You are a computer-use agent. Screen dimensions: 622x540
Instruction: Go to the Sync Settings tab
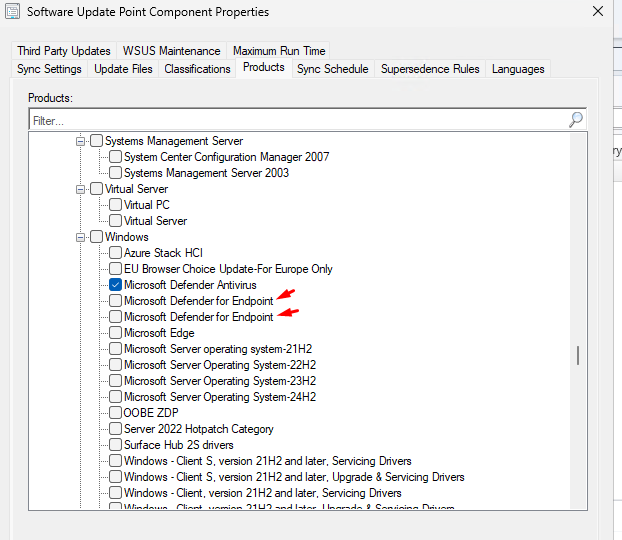pyautogui.click(x=49, y=69)
